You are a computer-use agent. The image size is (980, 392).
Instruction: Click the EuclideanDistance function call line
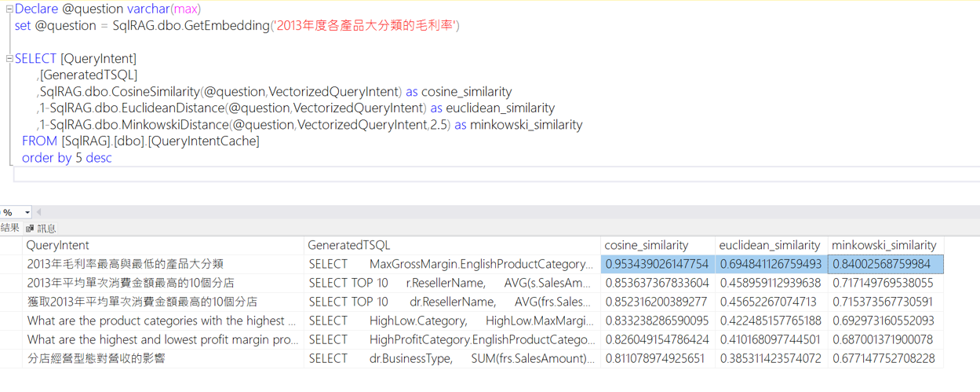pyautogui.click(x=296, y=108)
